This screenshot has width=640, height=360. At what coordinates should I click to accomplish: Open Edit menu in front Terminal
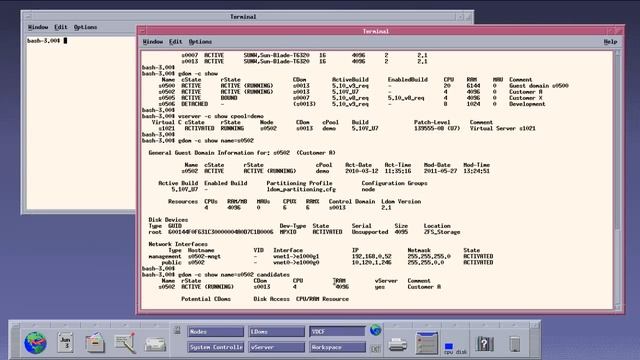point(176,42)
